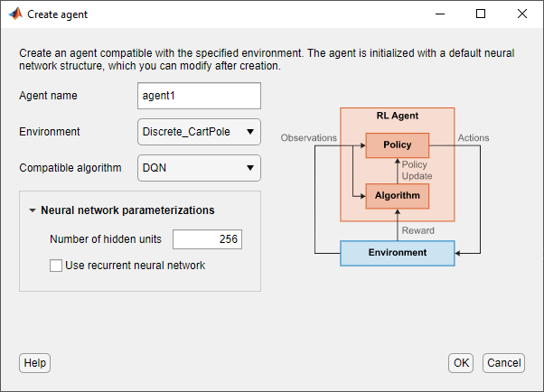
Task: Click the Agent name field containing agent1
Action: click(x=199, y=96)
